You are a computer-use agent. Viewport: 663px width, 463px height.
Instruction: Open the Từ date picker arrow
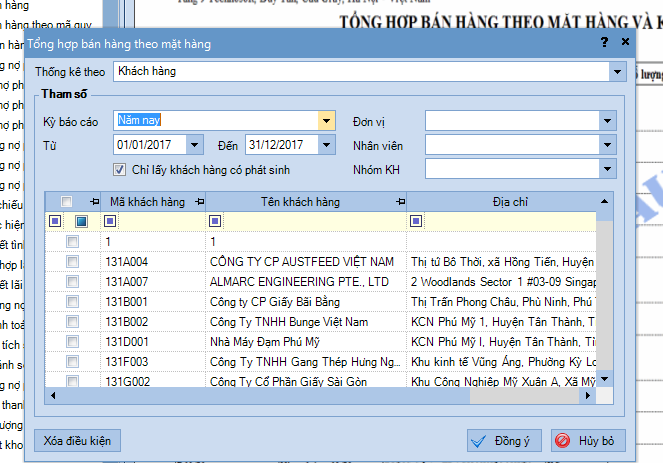[195, 145]
